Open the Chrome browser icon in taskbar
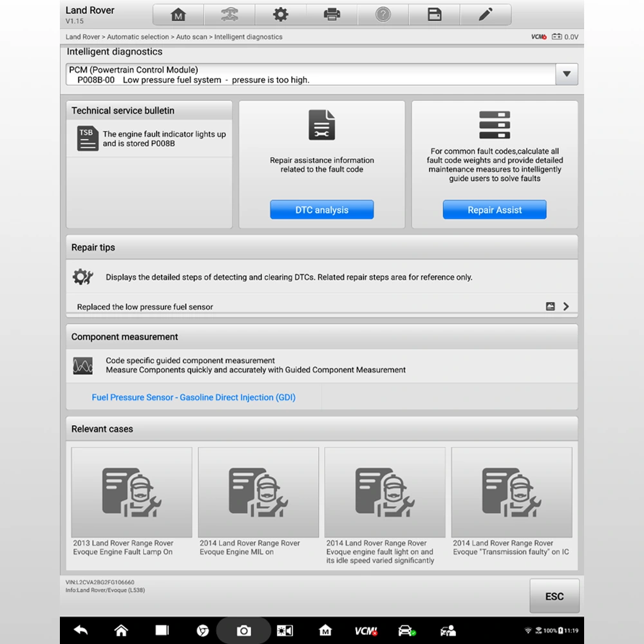 [x=203, y=630]
